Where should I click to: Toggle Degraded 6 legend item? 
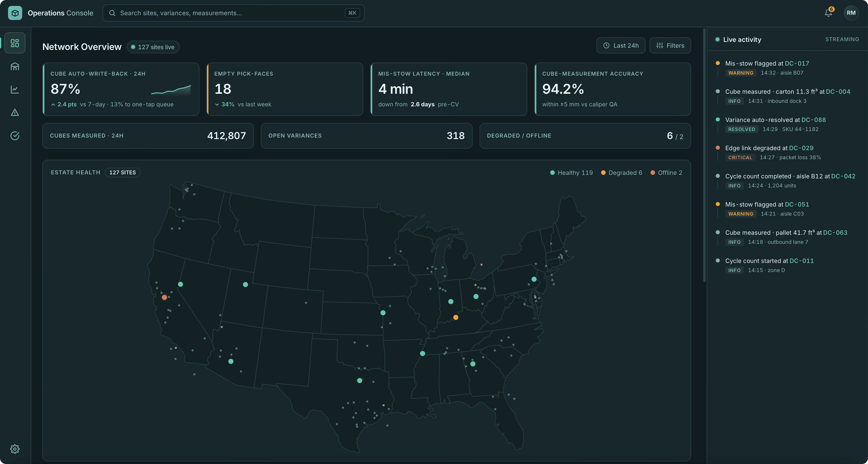tap(621, 173)
